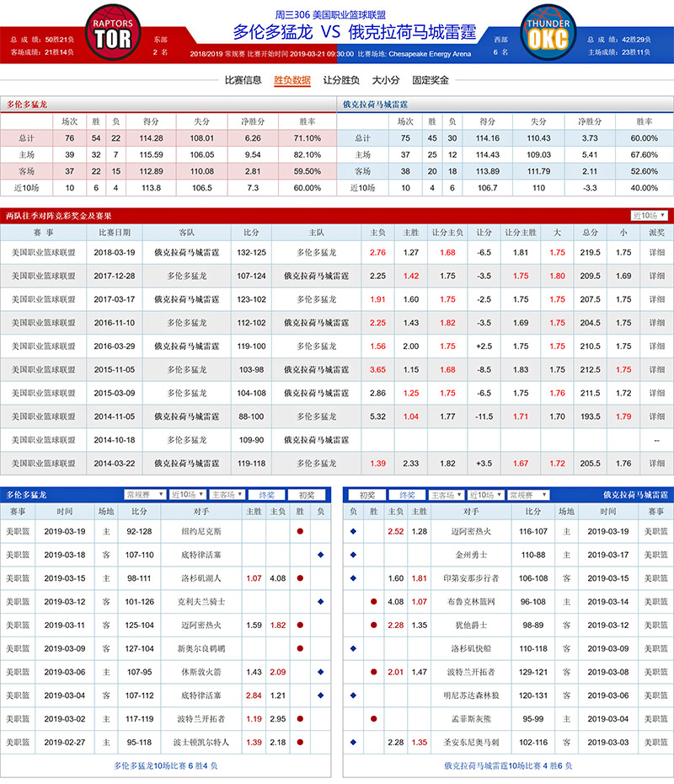
Task: Click the 116-107 score versus 迈阿密热火
Action: [x=533, y=531]
